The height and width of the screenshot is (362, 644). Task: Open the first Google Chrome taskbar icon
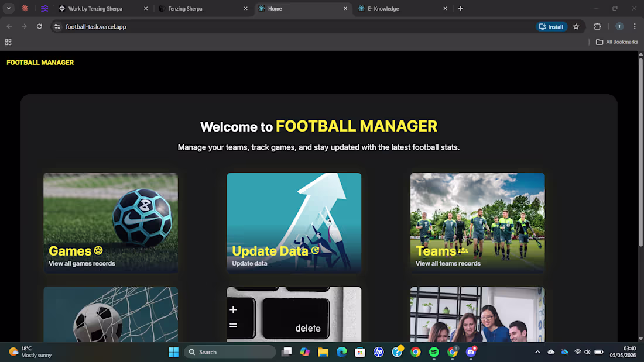416,352
